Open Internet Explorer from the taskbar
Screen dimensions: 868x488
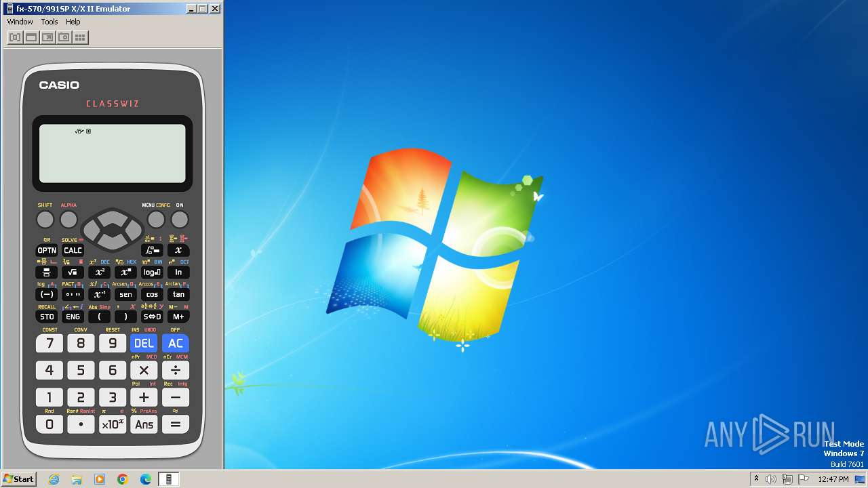point(54,479)
